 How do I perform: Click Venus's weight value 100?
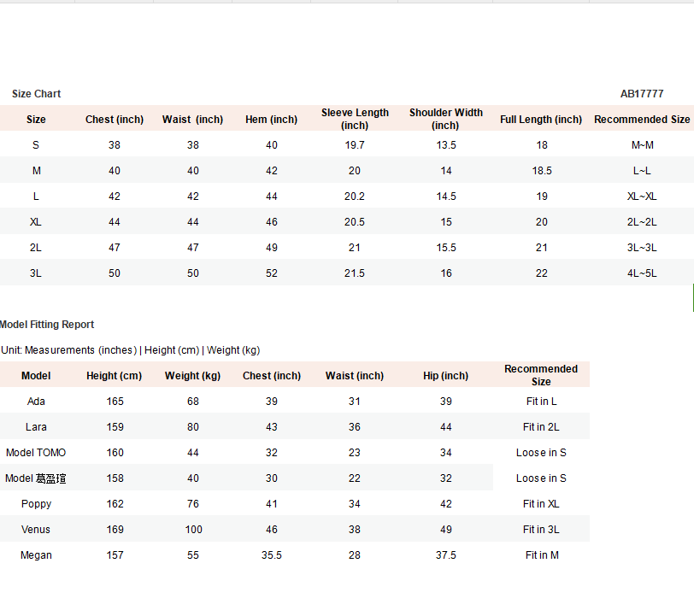pos(193,530)
